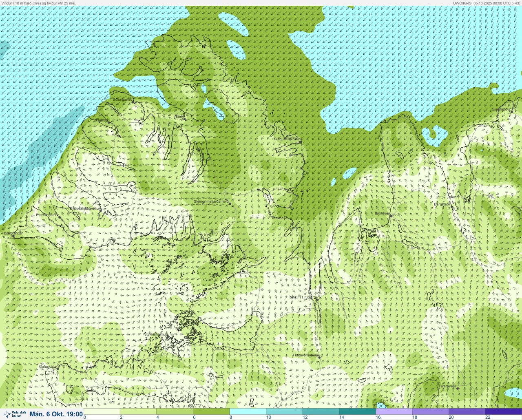Select the 8–10 m/s light cyan legend swatch
Screen dimensions: 522x420
(x=248, y=411)
